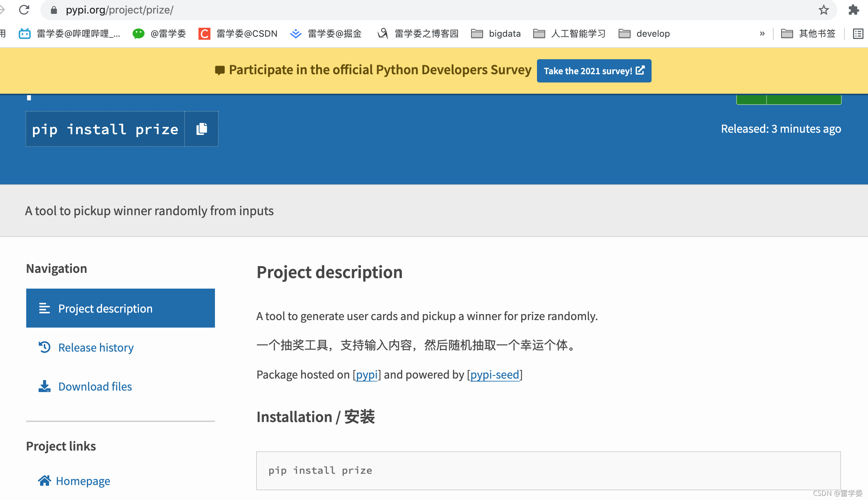This screenshot has width=868, height=500.
Task: Expand hidden bookmarks chevron
Action: pos(762,34)
